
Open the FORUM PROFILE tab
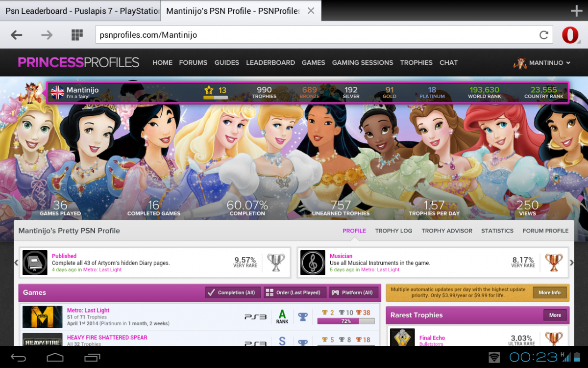click(x=546, y=231)
